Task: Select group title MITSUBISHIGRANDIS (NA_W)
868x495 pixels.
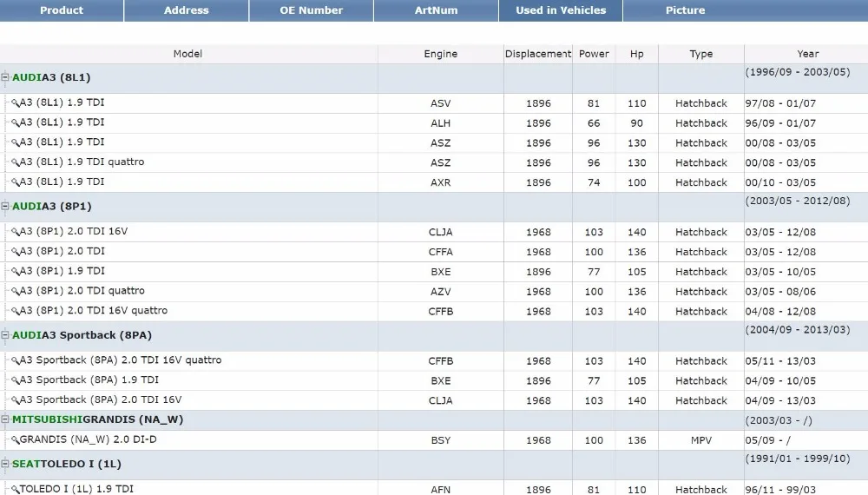Action: tap(97, 419)
